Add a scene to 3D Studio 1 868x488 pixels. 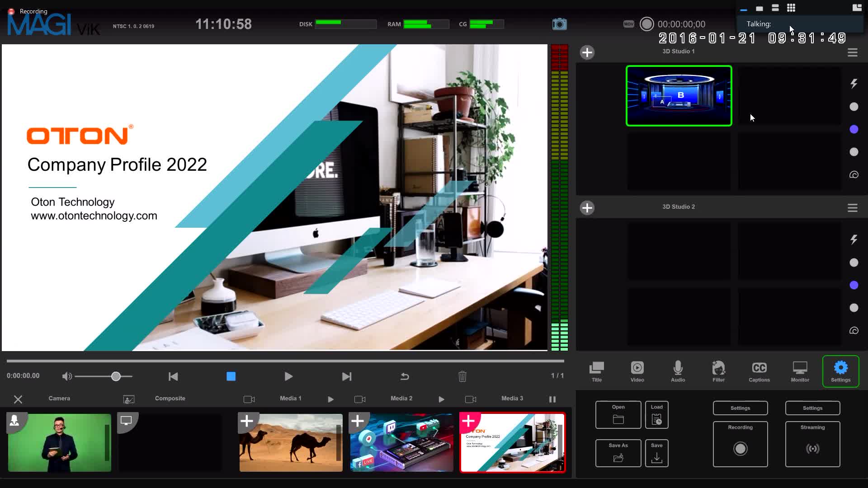pyautogui.click(x=587, y=52)
